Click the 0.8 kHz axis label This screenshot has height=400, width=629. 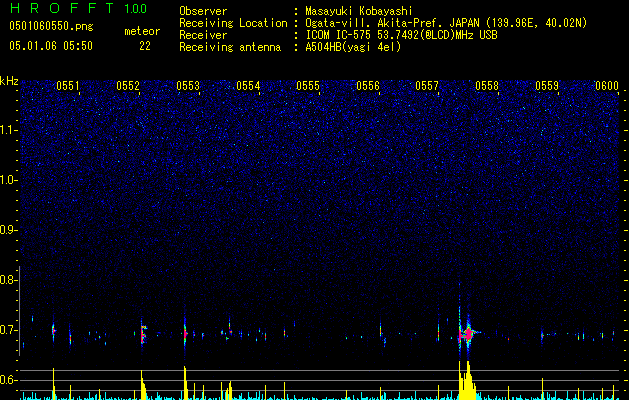point(8,280)
